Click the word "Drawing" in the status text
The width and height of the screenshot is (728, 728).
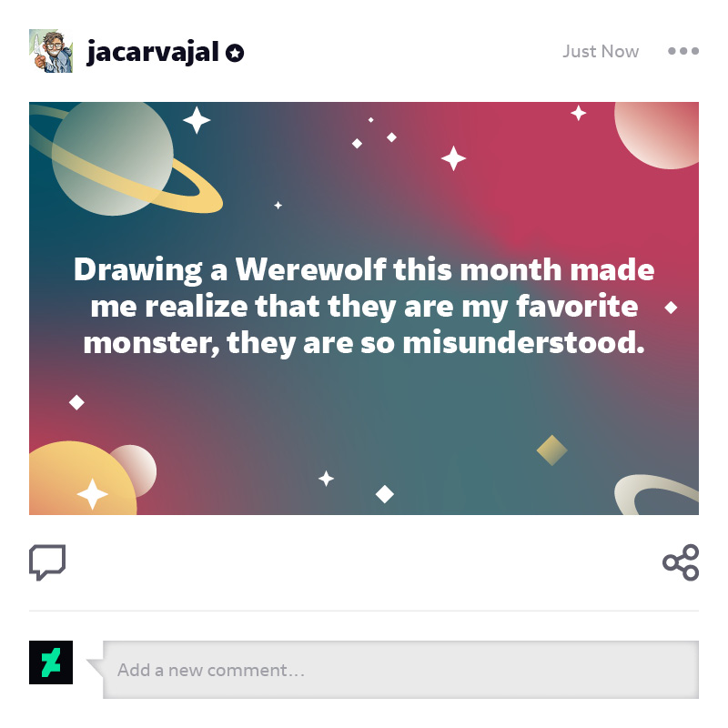pos(138,270)
